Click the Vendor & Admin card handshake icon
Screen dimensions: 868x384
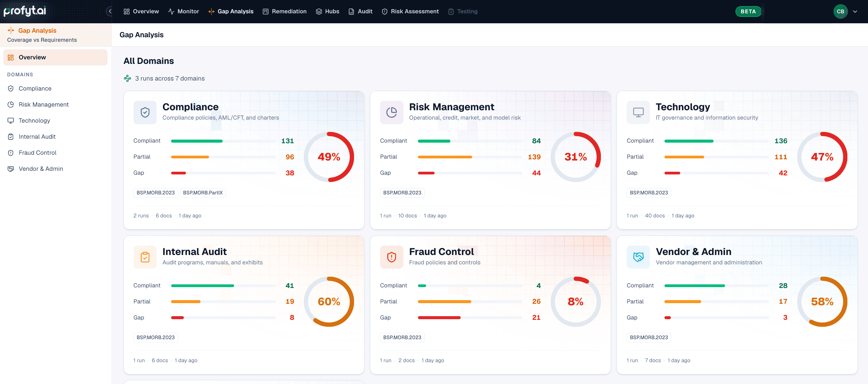click(638, 257)
